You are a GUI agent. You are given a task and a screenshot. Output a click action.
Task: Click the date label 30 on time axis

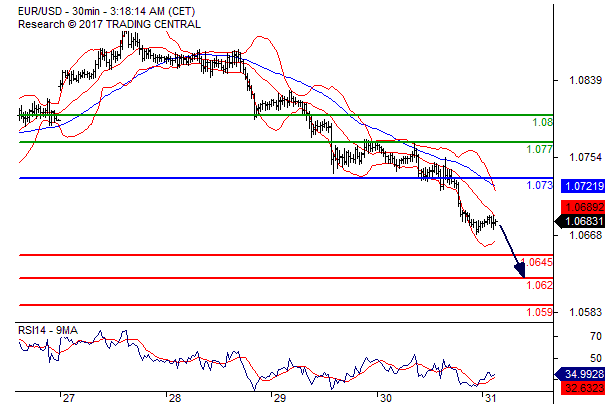[x=386, y=398]
